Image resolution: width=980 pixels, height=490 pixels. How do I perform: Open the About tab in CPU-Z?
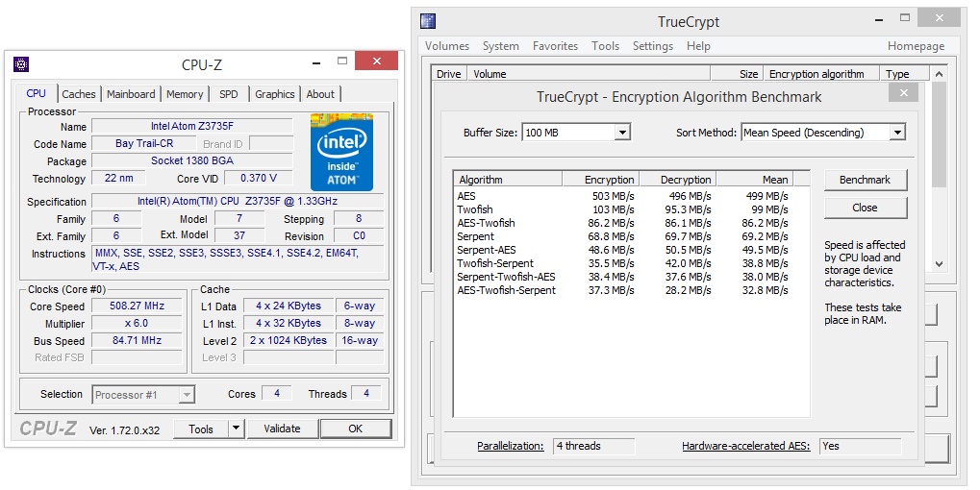pyautogui.click(x=320, y=94)
